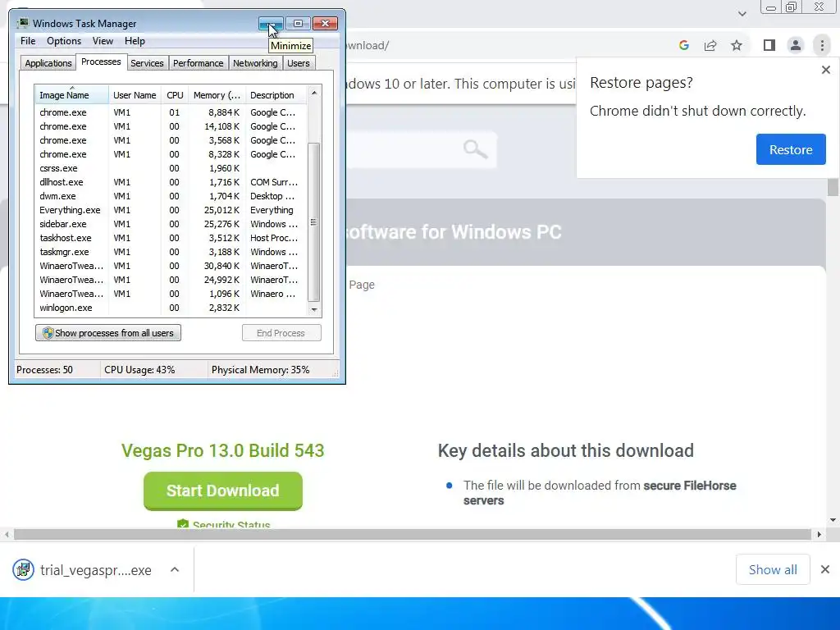840x630 pixels.
Task: Maximize the Windows Task Manager window
Action: click(x=298, y=24)
